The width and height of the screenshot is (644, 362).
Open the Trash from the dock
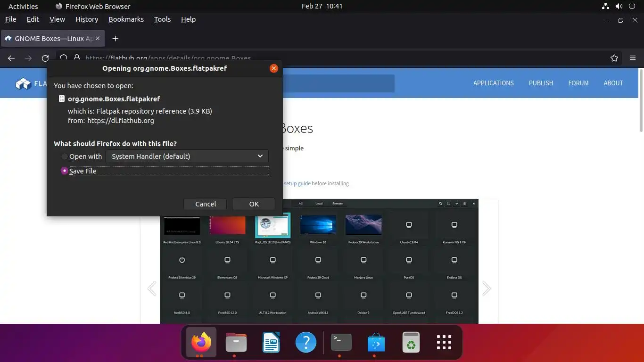411,342
